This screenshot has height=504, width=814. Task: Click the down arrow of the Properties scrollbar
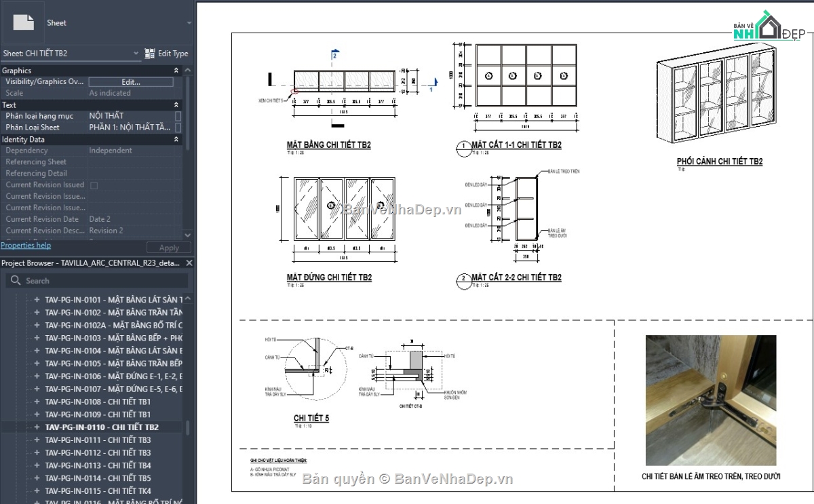point(187,234)
